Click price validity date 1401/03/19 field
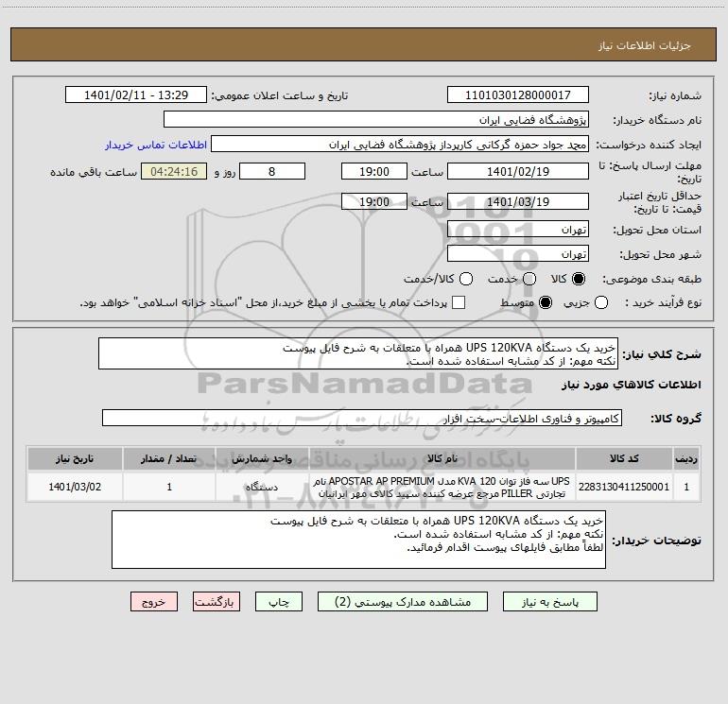The image size is (728, 704). click(x=518, y=201)
